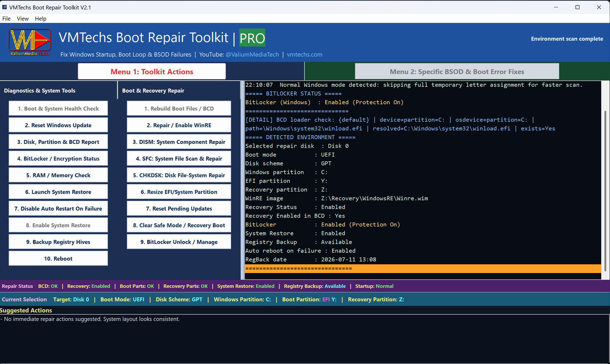Launch CHKDSK: Disk File-System Repair
This screenshot has height=364, width=610.
[x=179, y=175]
